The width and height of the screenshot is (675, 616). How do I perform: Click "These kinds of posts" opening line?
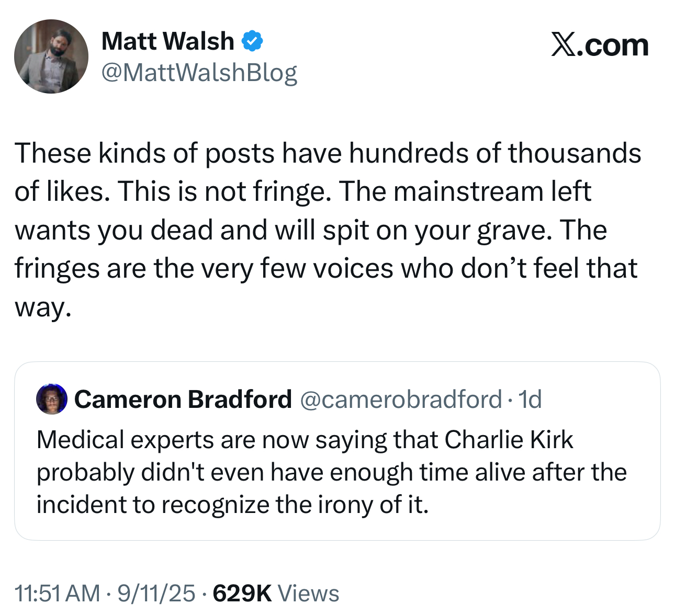click(x=143, y=154)
